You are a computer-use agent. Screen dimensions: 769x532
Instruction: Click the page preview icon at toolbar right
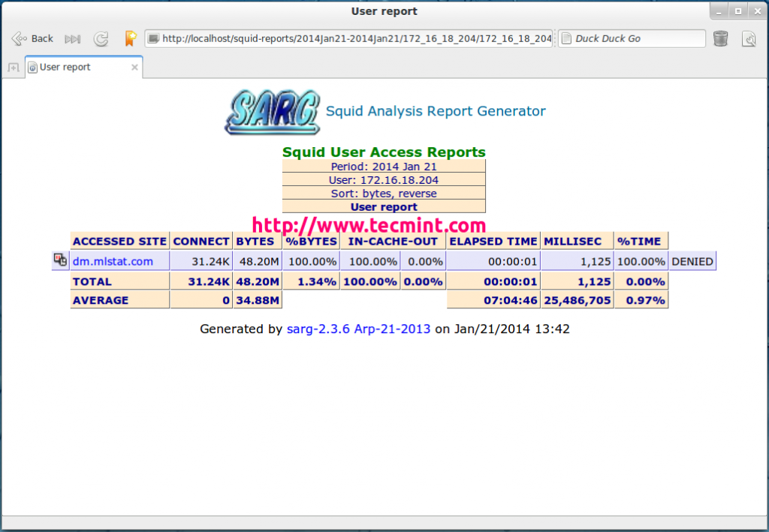pyautogui.click(x=749, y=38)
